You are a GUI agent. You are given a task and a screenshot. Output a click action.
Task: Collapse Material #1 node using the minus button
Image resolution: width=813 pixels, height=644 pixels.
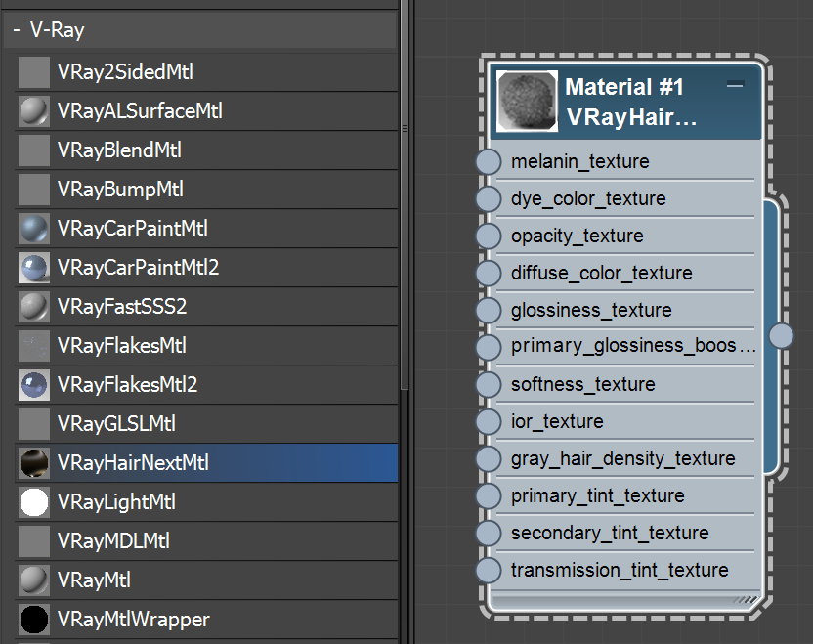(736, 86)
